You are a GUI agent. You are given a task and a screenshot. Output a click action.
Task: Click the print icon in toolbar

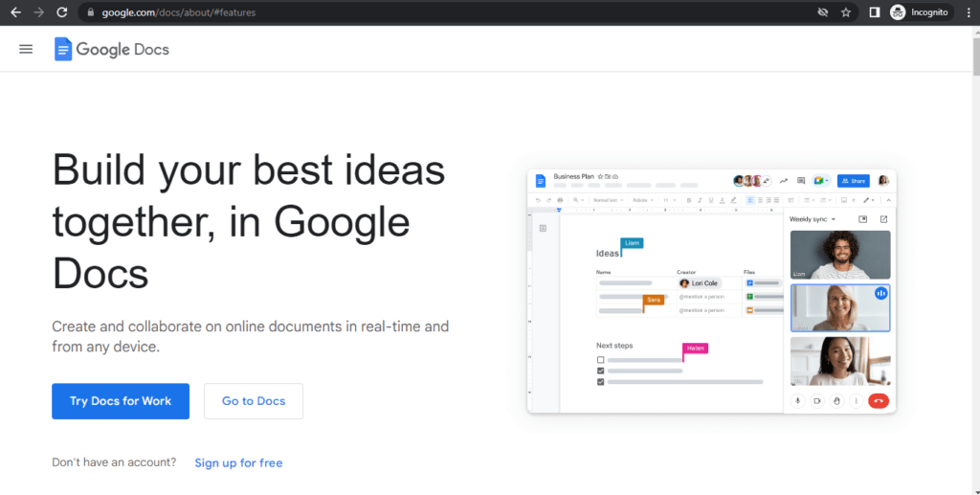coord(560,200)
